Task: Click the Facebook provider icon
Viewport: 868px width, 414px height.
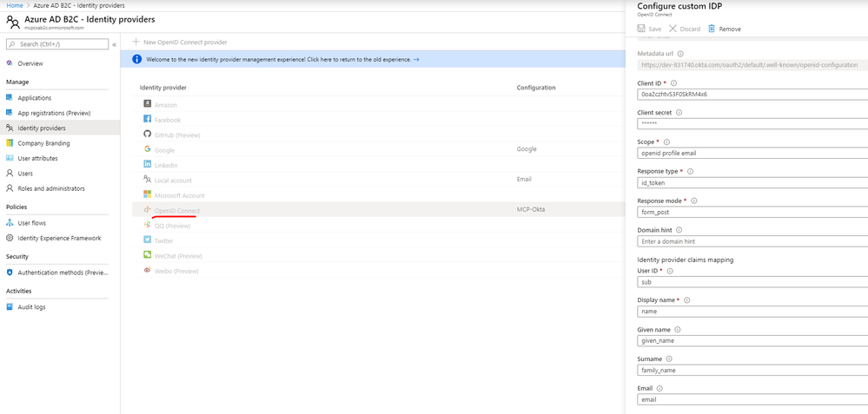Action: (147, 119)
